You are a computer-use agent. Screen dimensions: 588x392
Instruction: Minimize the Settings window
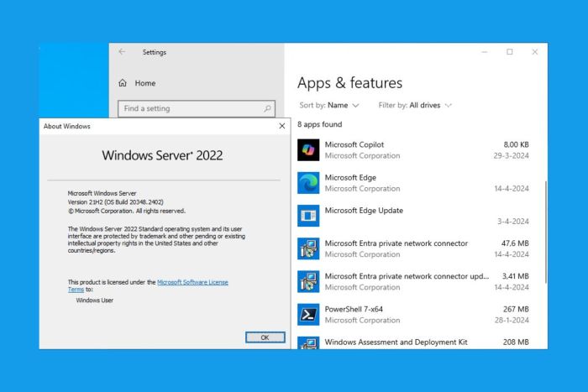coord(483,52)
